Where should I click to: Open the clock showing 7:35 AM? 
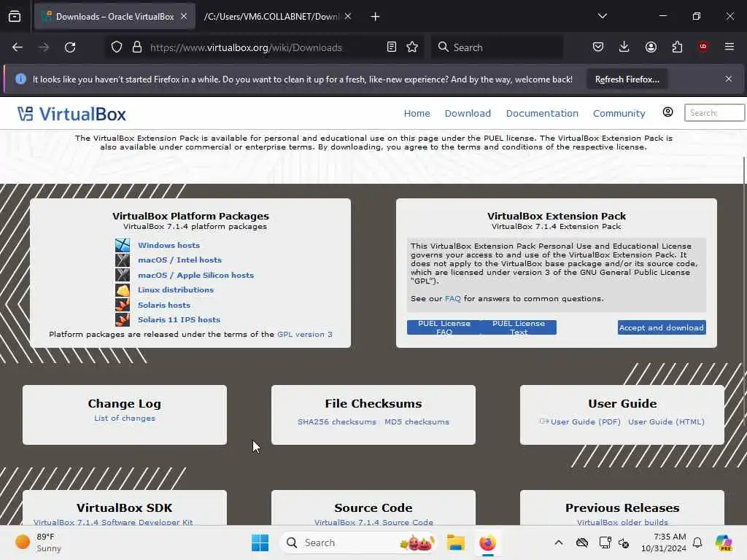[x=664, y=542]
